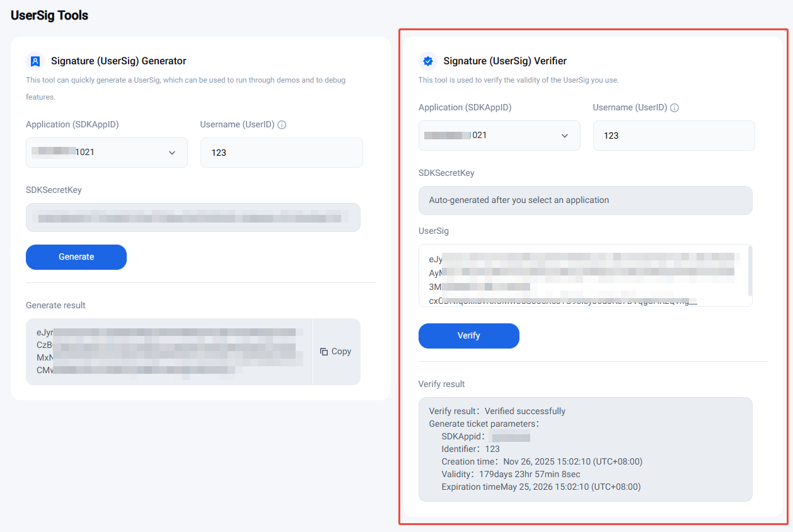
Task: Click the Verified successfully result line
Action: point(497,411)
